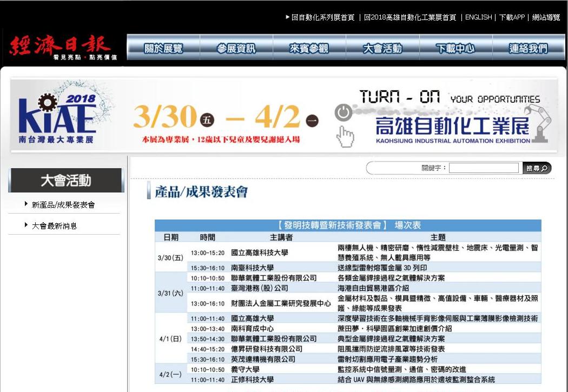Screen dimensions: 568x392
Task: Click the 大會活動 sidebar header
Action: click(x=66, y=180)
